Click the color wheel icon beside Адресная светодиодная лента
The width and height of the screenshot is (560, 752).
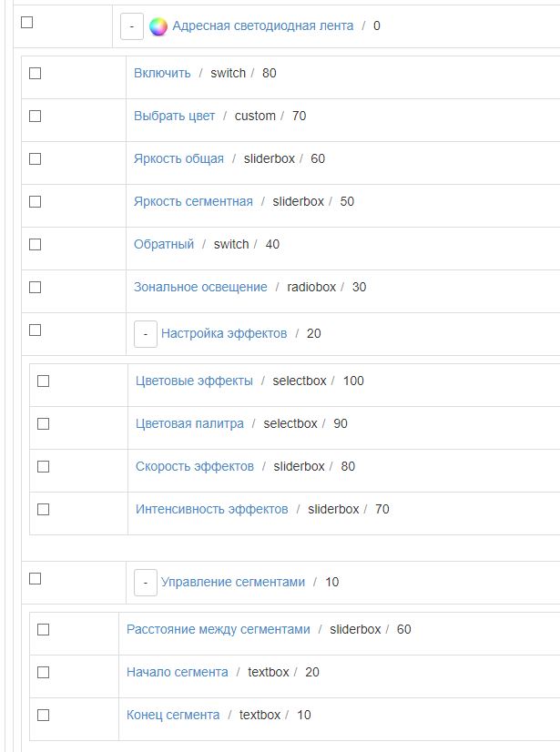(x=158, y=26)
